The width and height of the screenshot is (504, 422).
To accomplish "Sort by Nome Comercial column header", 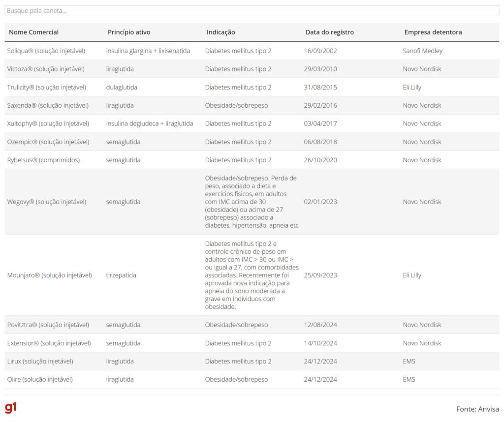I will (33, 32).
